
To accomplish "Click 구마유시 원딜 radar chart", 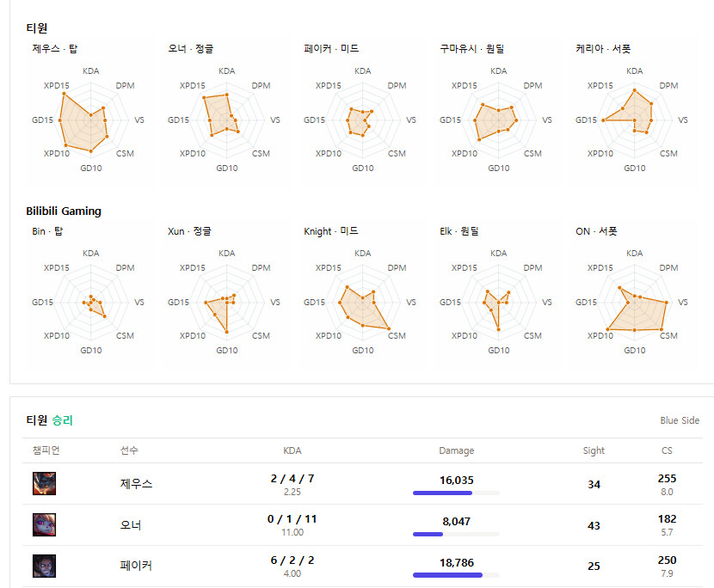I will 499,120.
